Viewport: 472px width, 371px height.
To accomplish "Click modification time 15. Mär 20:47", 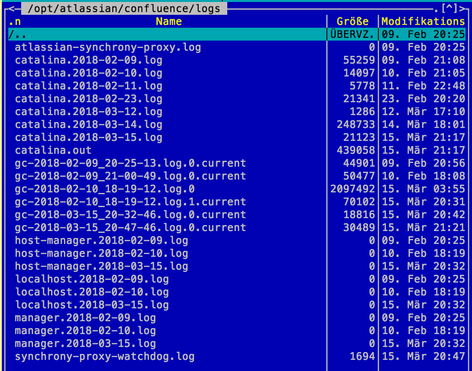I will click(423, 357).
